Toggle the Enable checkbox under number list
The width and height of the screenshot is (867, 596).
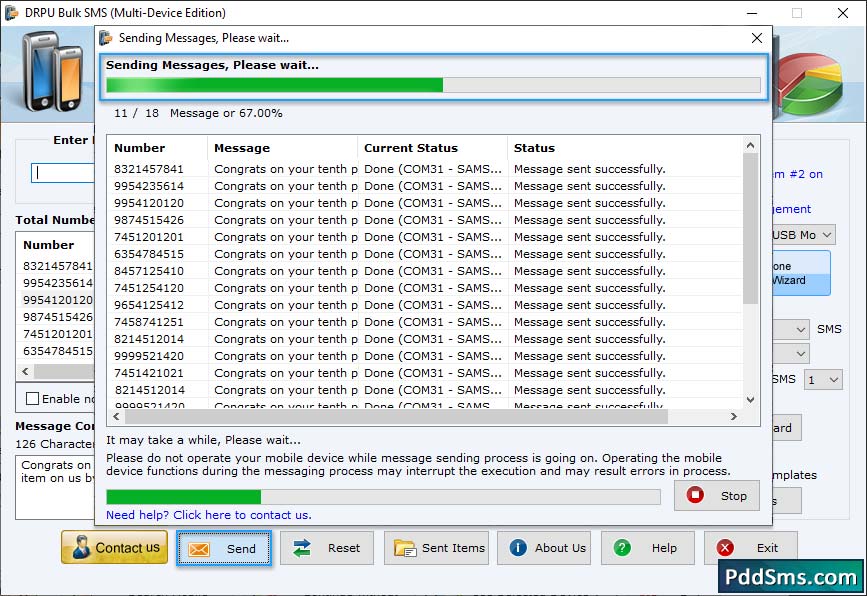[x=33, y=399]
